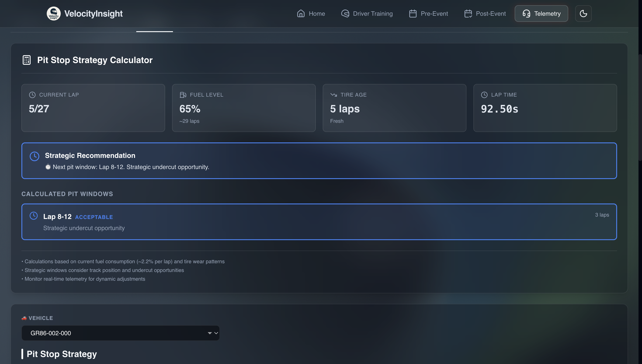Click the fuel pump icon in the Fuel Level card
Image resolution: width=642 pixels, height=364 pixels.
click(183, 95)
